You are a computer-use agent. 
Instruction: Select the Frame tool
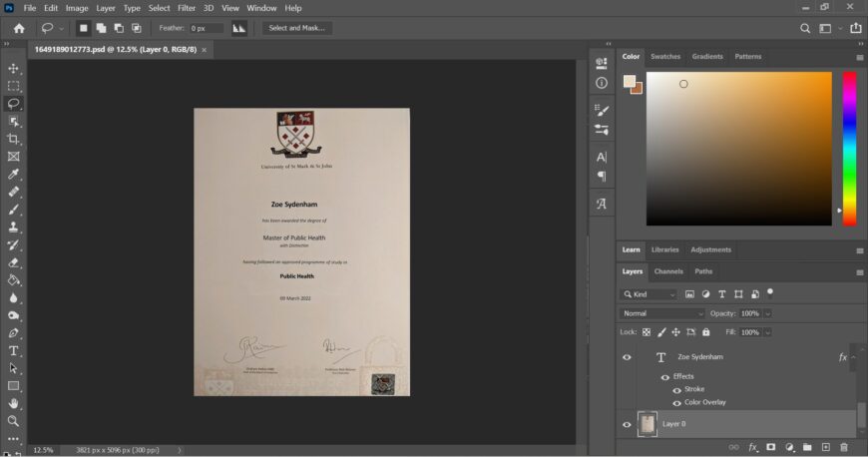pos(13,157)
